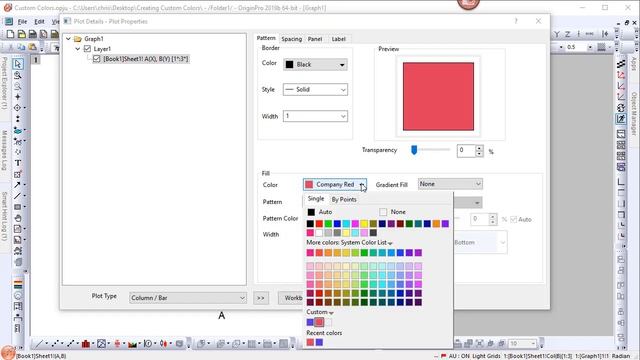The image size is (640, 360).
Task: Select the Pointer tool in left toolbar
Action: 18,64
